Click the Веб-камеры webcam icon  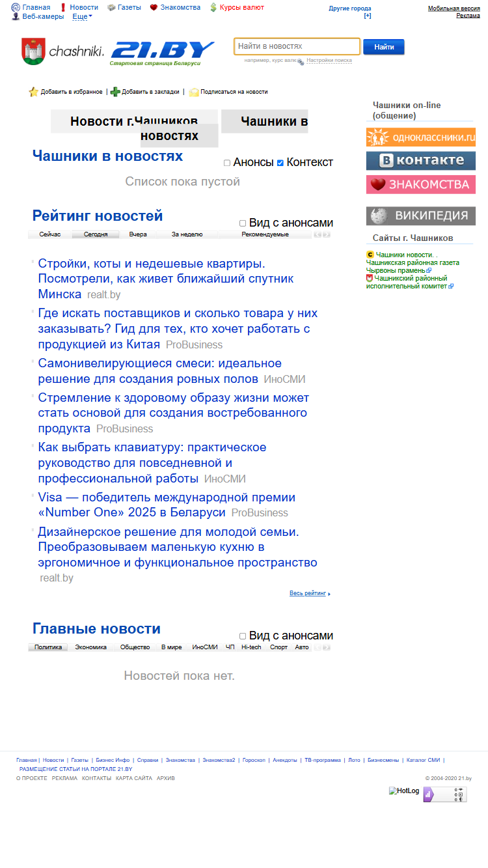pyautogui.click(x=16, y=16)
